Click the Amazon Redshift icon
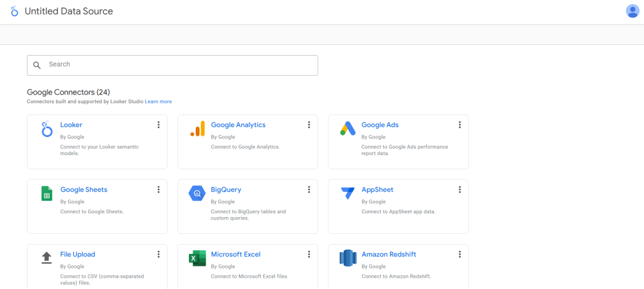The image size is (644, 289). click(348, 258)
